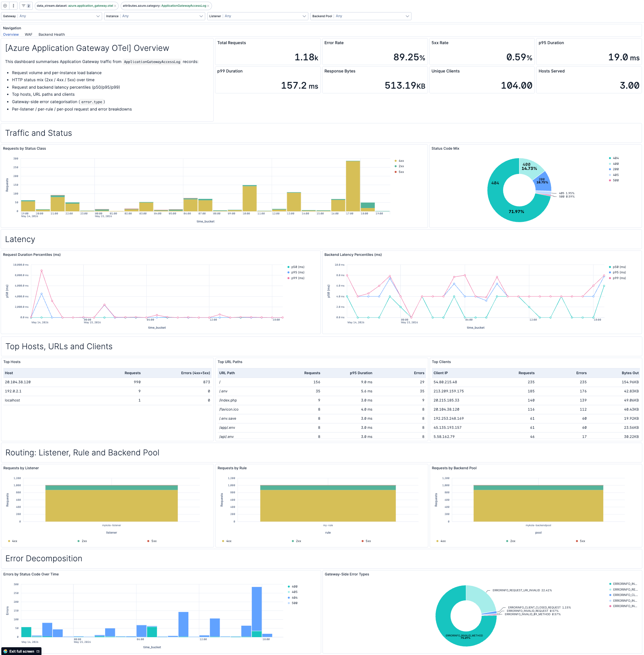Toggle p50 legend in Request Duration Percentiles

point(296,267)
